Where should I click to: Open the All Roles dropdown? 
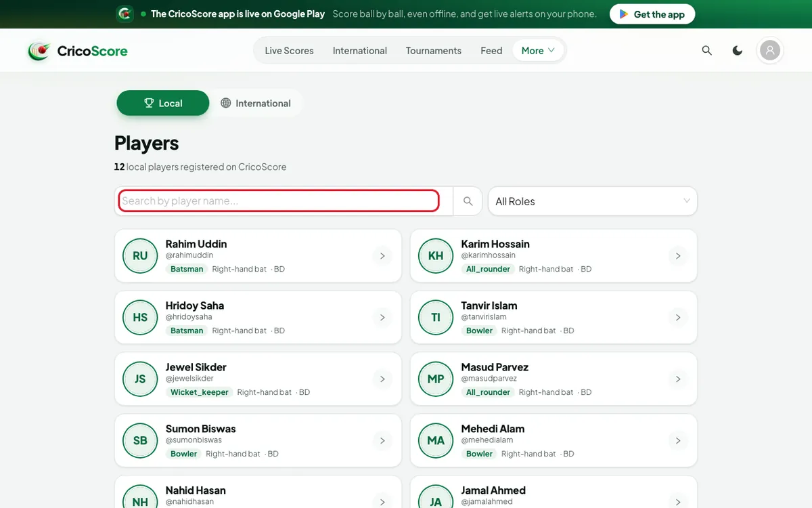pos(593,201)
